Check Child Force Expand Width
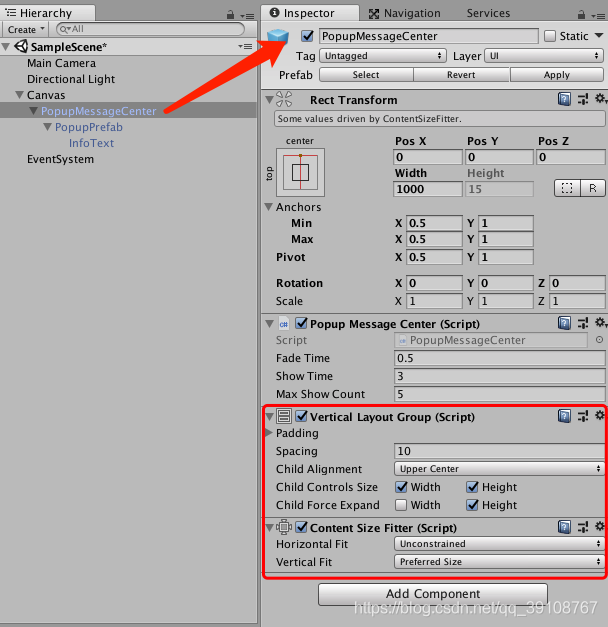608x627 pixels. [401, 505]
